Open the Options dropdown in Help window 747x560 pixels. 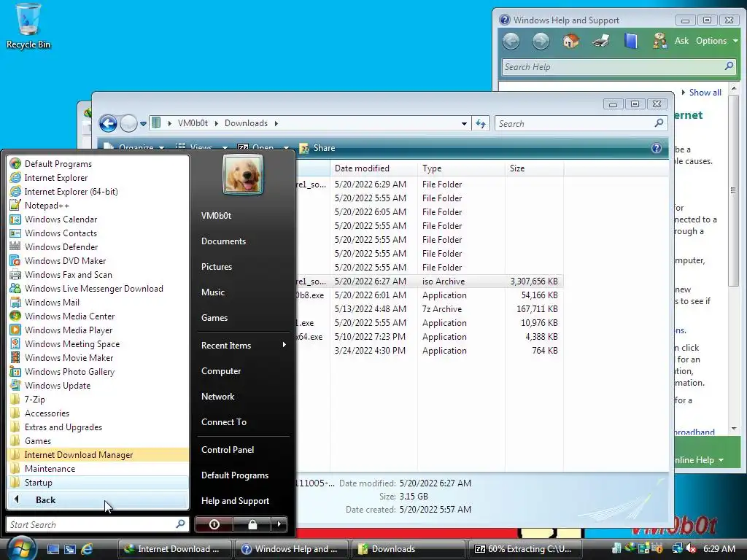[716, 41]
